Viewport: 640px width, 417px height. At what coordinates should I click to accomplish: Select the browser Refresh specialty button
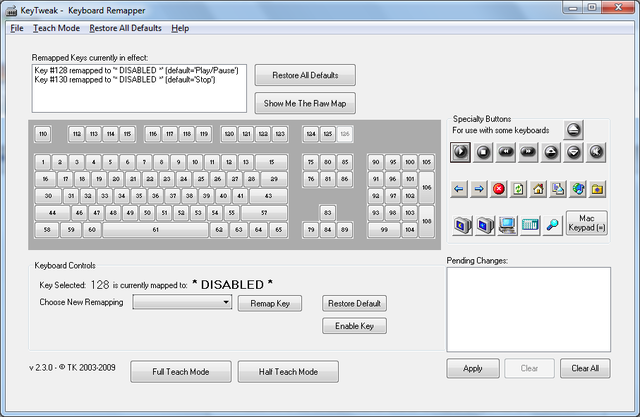tap(518, 189)
